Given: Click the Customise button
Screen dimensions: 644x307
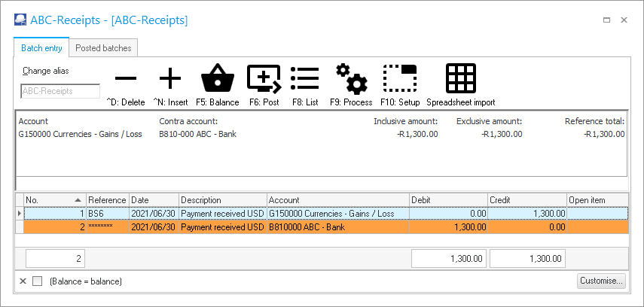Looking at the screenshot, I should click(602, 281).
